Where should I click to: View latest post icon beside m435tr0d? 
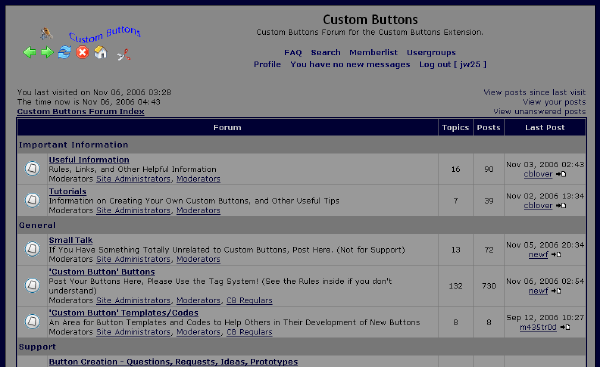click(x=565, y=327)
